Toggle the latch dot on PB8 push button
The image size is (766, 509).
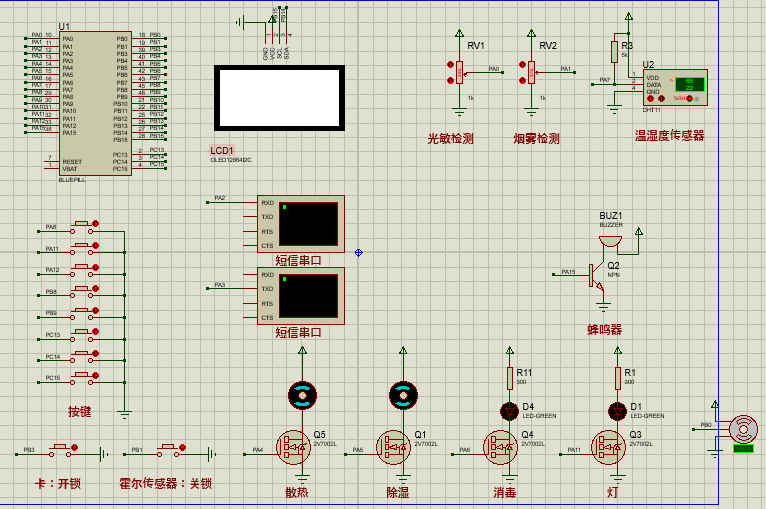click(95, 289)
